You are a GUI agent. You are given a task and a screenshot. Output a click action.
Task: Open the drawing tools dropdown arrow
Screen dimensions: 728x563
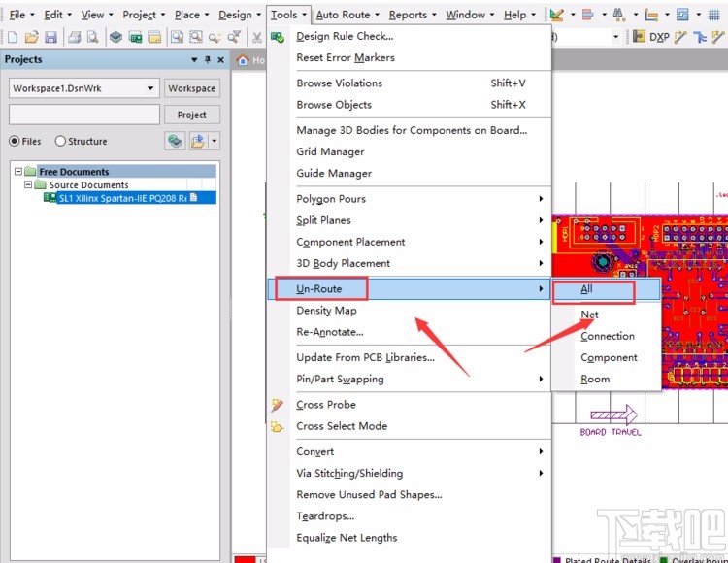pyautogui.click(x=573, y=15)
